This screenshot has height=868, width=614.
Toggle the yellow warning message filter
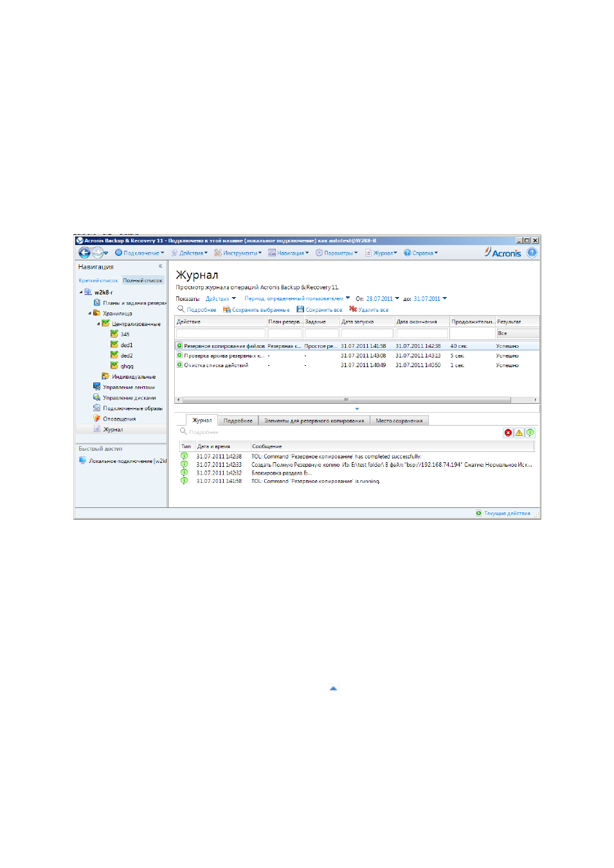pos(519,433)
